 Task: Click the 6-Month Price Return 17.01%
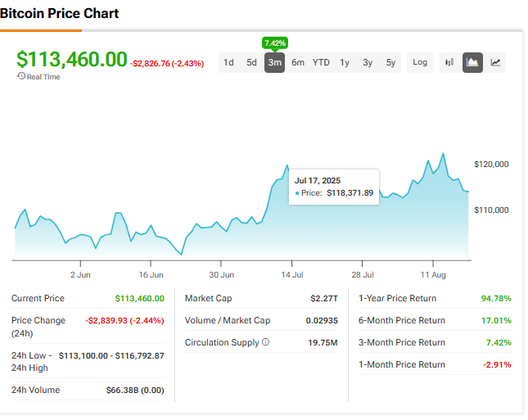(x=496, y=320)
